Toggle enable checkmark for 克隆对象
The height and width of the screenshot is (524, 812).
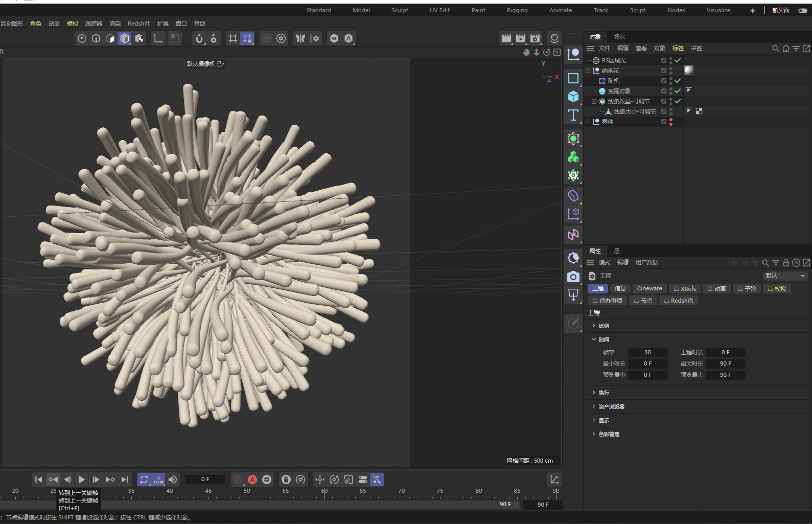[678, 91]
